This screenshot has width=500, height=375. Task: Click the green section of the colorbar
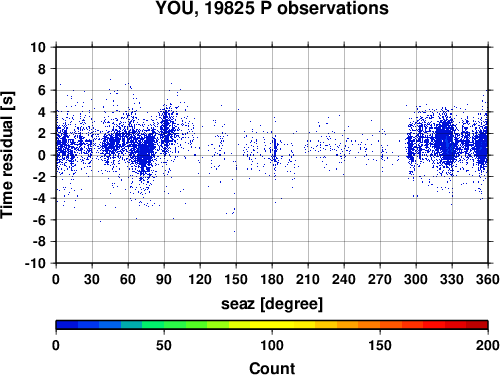[x=164, y=325]
